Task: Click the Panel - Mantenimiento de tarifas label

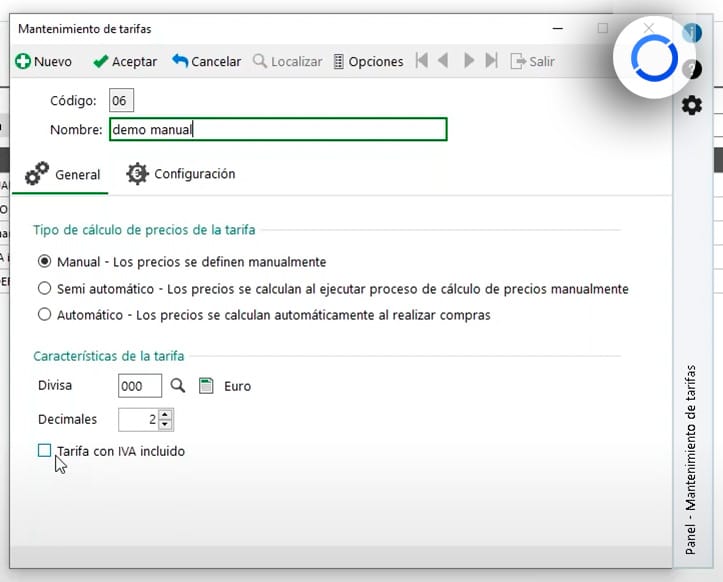Action: tap(690, 460)
